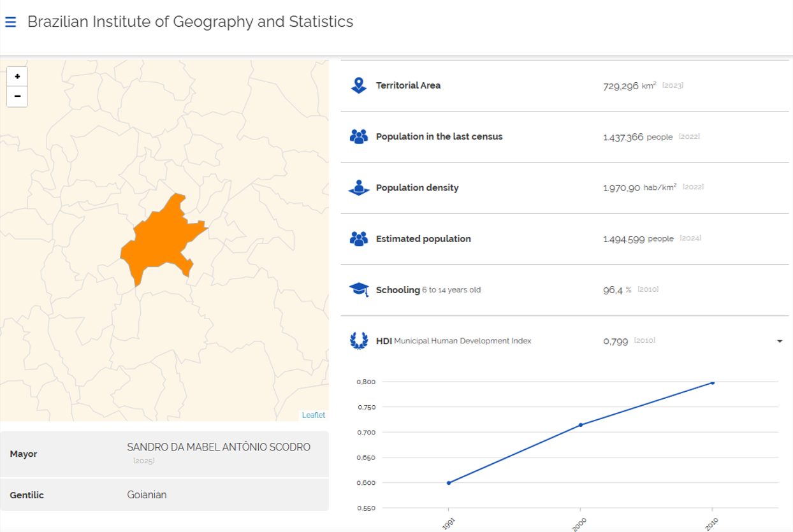Screen dimensions: 793x532
Task: Click the Population density icon
Action: click(x=359, y=187)
